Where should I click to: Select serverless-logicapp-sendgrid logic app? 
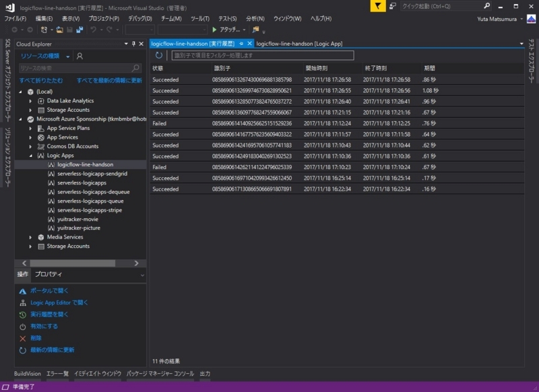tap(92, 174)
